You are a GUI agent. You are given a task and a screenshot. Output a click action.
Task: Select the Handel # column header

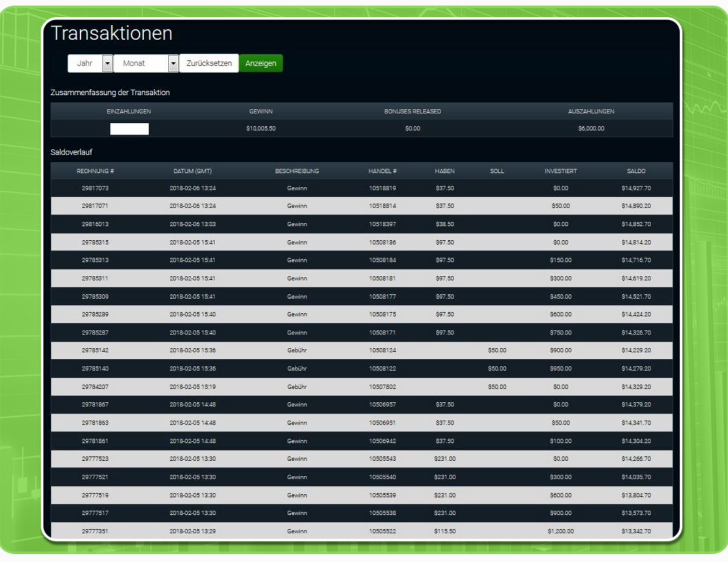pyautogui.click(x=382, y=171)
